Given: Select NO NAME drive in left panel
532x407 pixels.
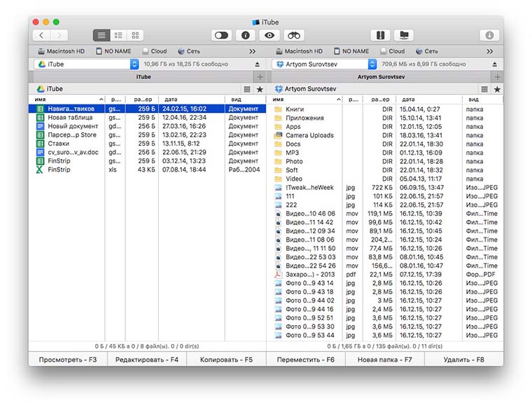Looking at the screenshot, I should pyautogui.click(x=113, y=51).
